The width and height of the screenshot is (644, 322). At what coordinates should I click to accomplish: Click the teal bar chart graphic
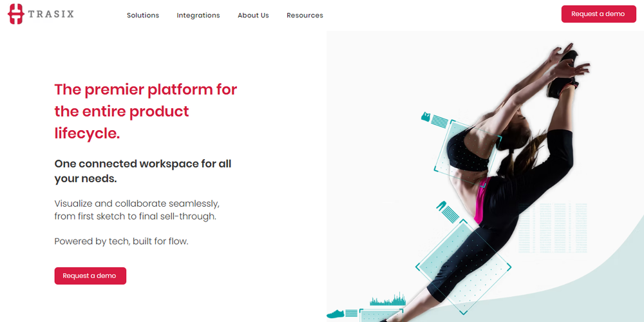click(x=388, y=299)
